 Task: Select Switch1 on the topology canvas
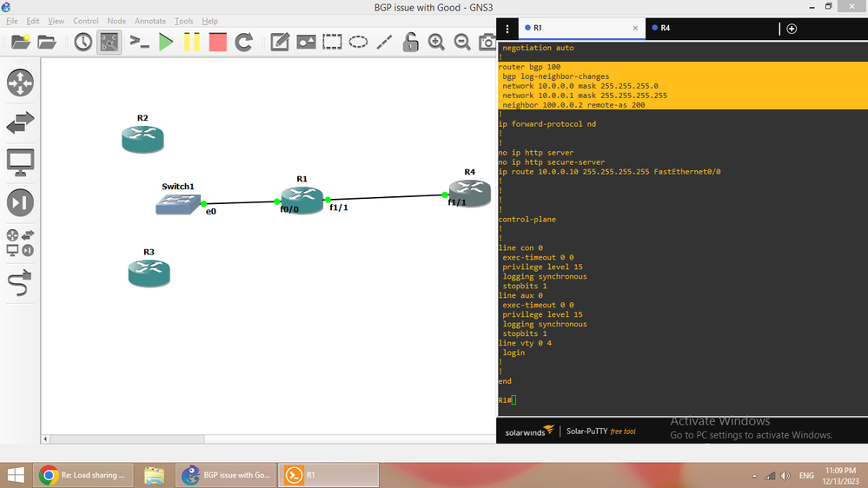(x=178, y=203)
